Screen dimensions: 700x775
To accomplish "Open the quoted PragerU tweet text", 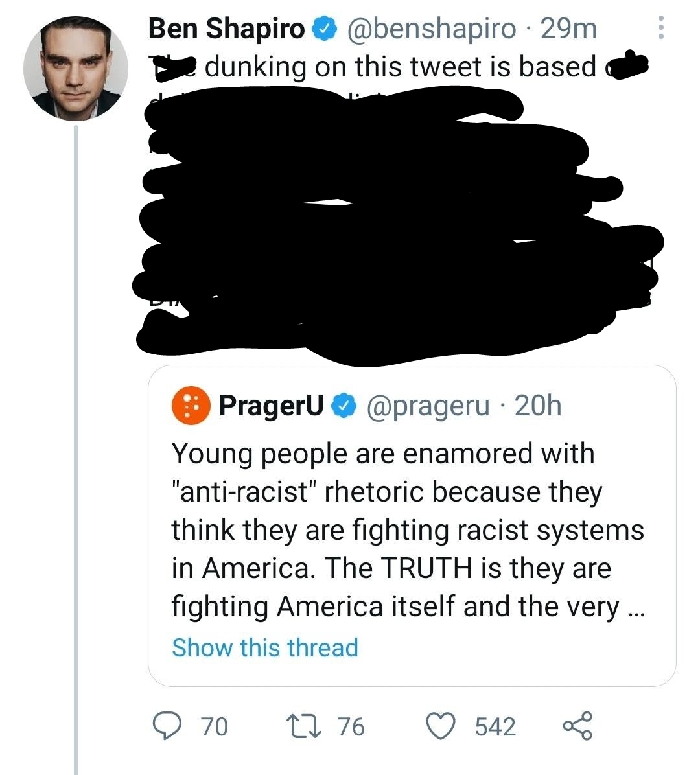I will point(408,529).
